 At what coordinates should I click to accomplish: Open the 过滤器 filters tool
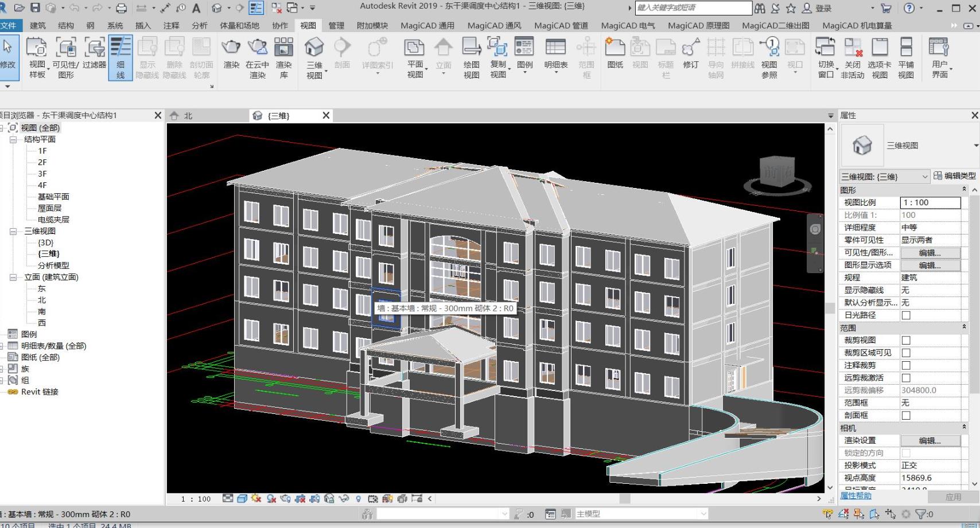(94, 53)
